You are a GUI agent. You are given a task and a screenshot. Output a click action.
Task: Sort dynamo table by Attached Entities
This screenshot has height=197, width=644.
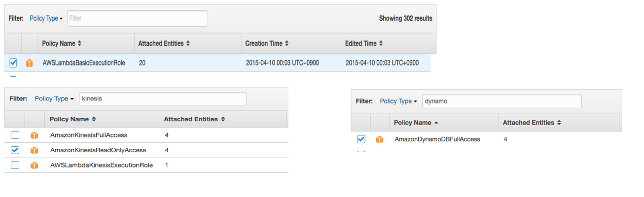532,123
